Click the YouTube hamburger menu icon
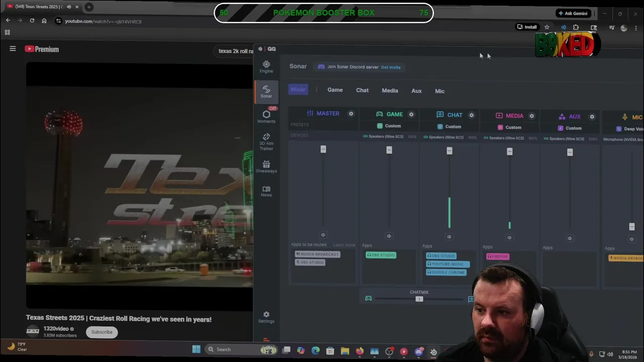Screen dimensions: 644x362 click(13, 49)
